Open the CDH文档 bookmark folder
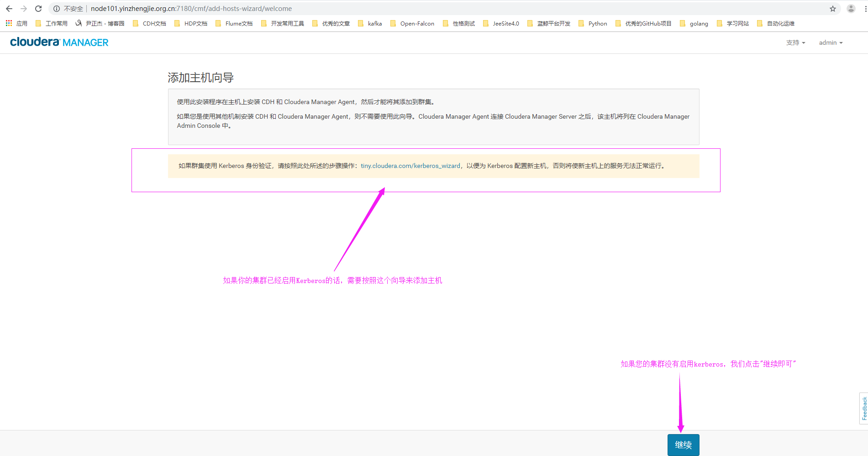The width and height of the screenshot is (868, 456). 149,23
